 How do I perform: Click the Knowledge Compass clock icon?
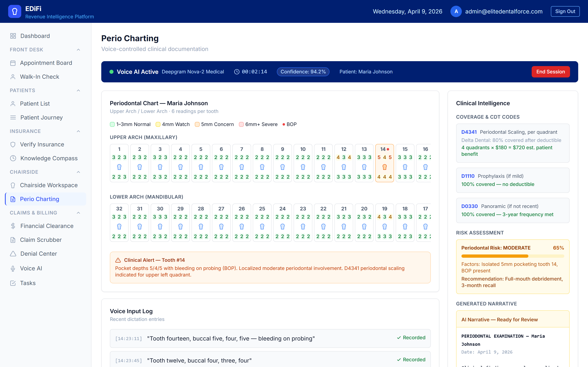(13, 158)
